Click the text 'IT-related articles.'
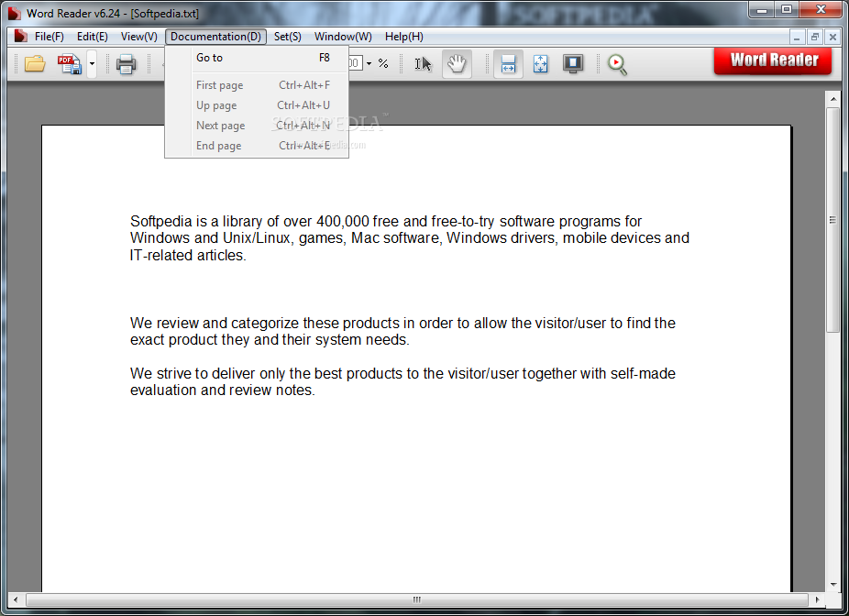The width and height of the screenshot is (849, 616). click(x=188, y=255)
